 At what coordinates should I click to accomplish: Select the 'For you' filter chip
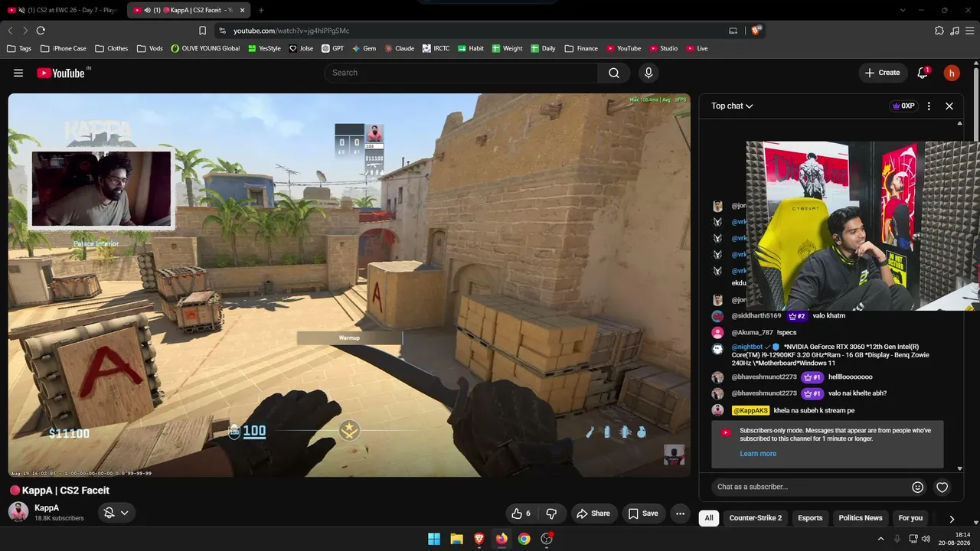(910, 518)
